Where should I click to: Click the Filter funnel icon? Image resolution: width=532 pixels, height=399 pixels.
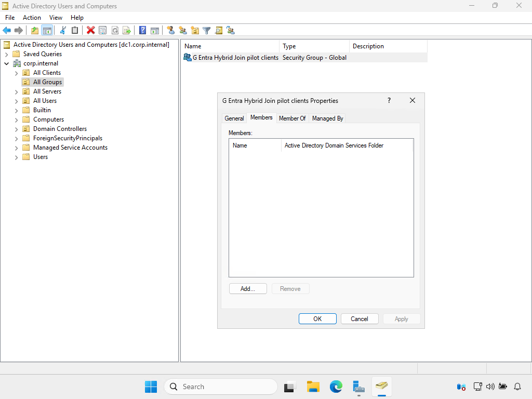point(207,31)
